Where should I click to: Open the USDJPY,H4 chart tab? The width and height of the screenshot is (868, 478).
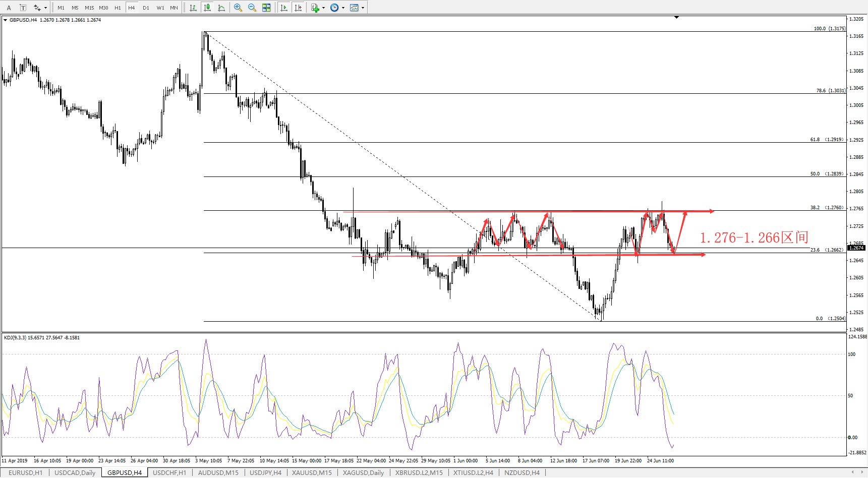pyautogui.click(x=266, y=472)
